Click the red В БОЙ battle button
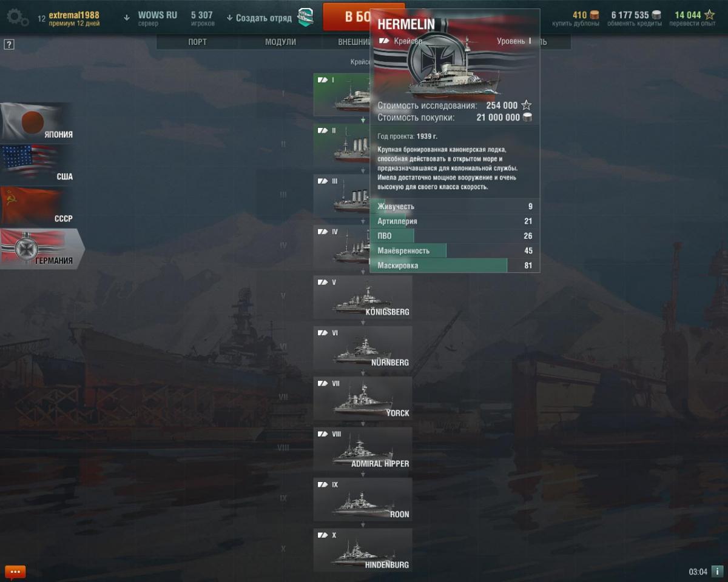The height and width of the screenshot is (582, 728). [x=346, y=16]
